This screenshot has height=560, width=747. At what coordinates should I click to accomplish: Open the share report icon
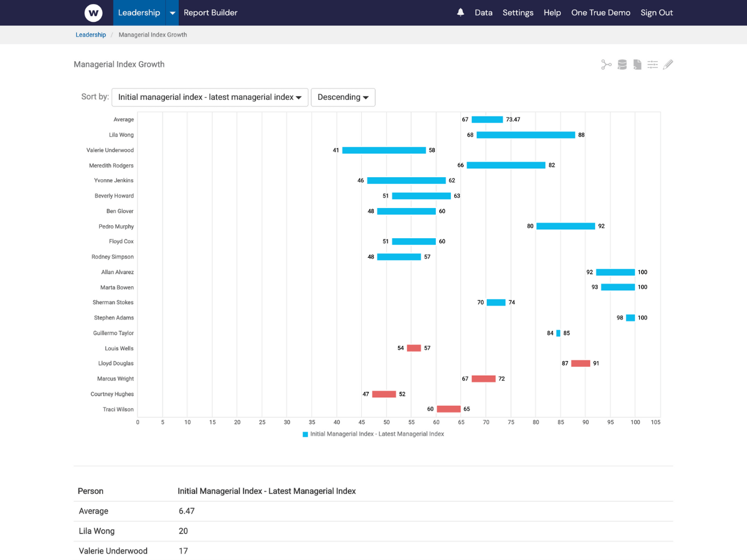606,64
